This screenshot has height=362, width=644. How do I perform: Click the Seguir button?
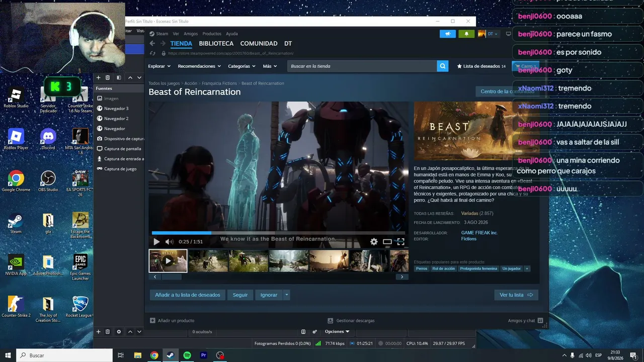240,295
